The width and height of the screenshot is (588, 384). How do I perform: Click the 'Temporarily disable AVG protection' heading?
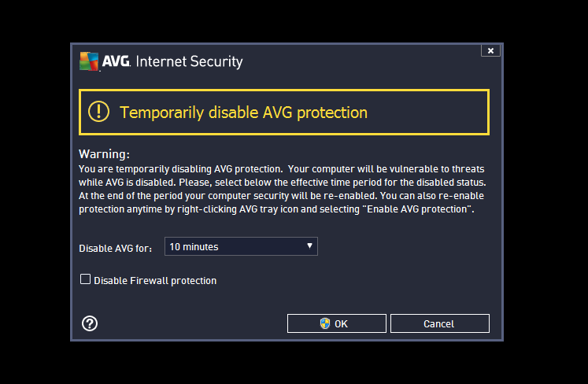pyautogui.click(x=243, y=113)
